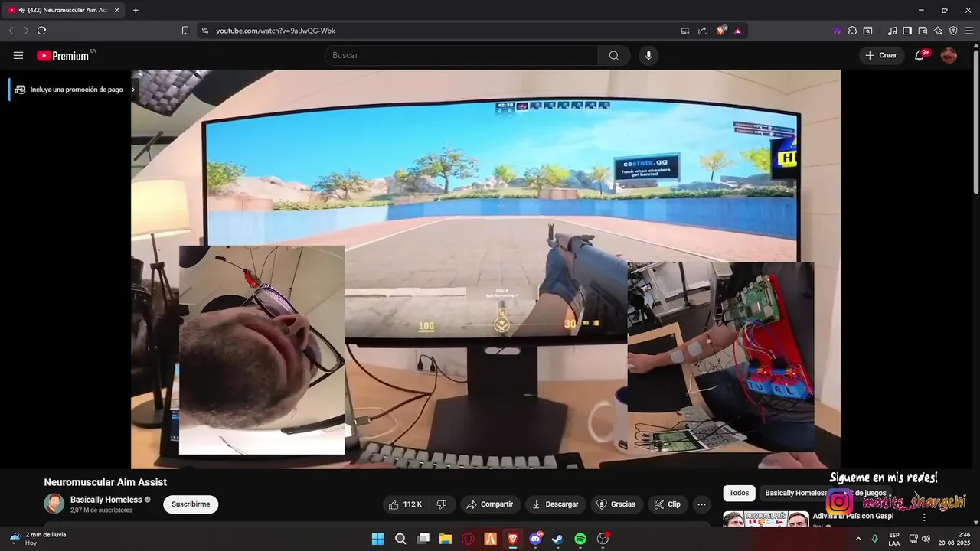Go forward with browser forward arrow
Viewport: 980px width, 551px height.
[25, 31]
